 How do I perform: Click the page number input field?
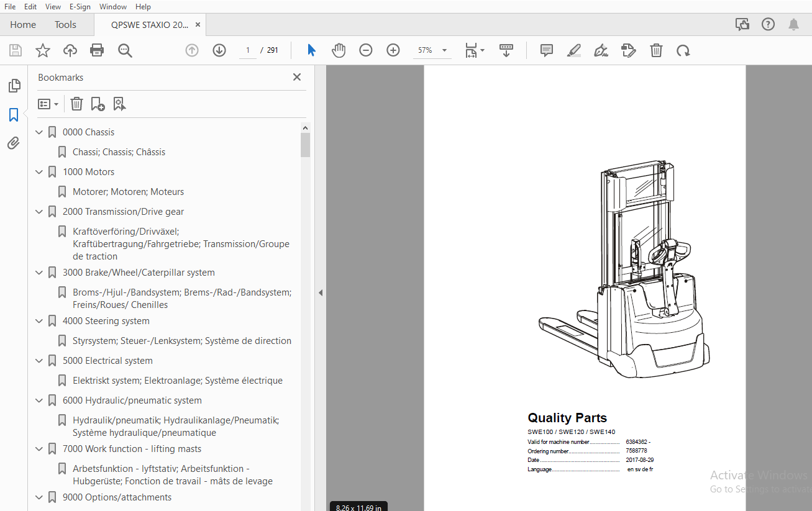247,50
